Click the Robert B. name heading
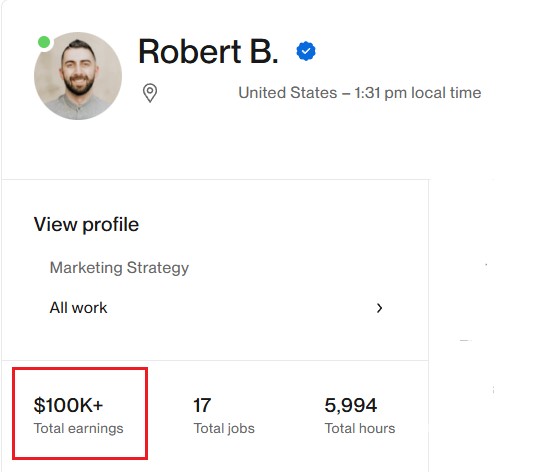Viewport: 552px width, 473px height. 208,52
